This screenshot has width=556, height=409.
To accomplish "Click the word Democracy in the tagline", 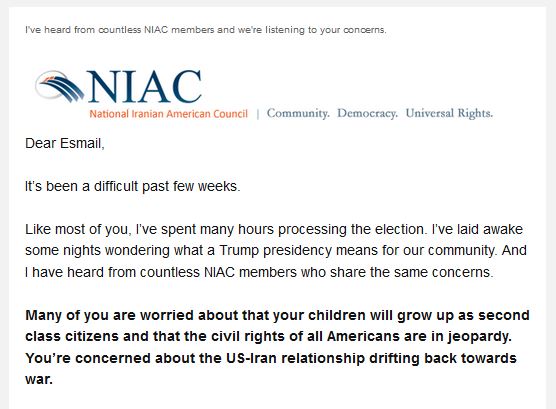I will click(367, 114).
